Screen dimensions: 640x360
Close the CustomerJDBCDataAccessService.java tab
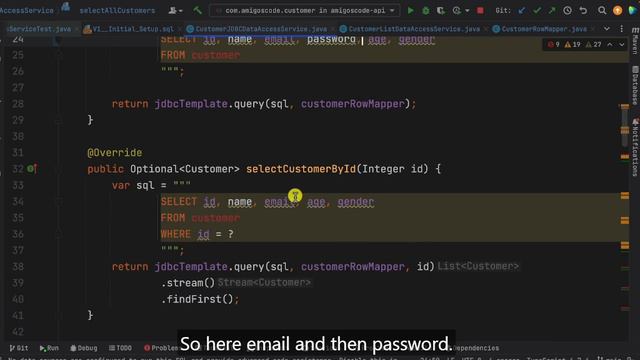coord(333,29)
